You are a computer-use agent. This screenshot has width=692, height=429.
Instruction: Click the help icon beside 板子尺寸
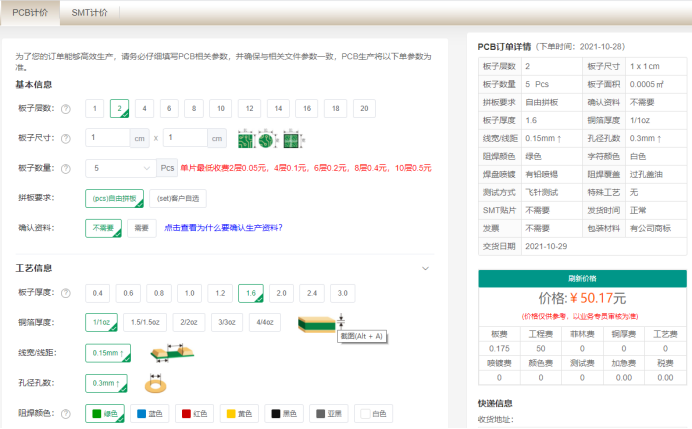(x=66, y=138)
